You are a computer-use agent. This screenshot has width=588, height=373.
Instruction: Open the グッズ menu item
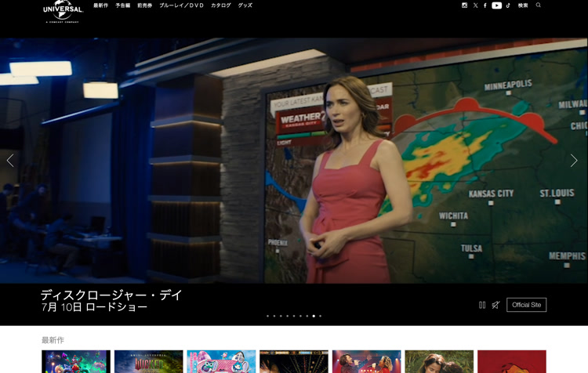click(245, 5)
